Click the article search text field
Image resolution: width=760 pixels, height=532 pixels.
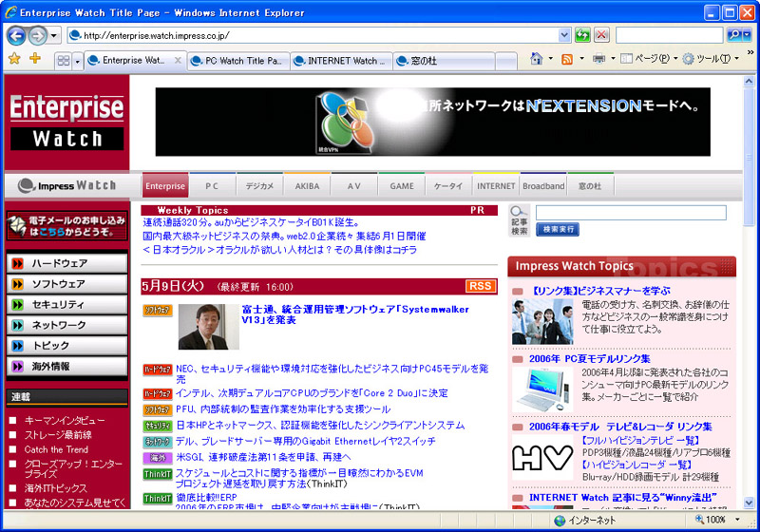point(631,213)
